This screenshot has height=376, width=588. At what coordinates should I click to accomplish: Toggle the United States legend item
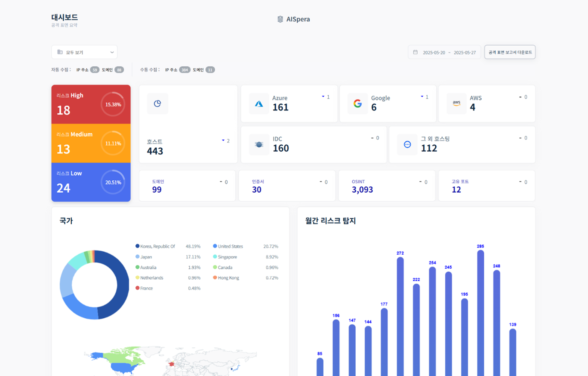point(230,247)
